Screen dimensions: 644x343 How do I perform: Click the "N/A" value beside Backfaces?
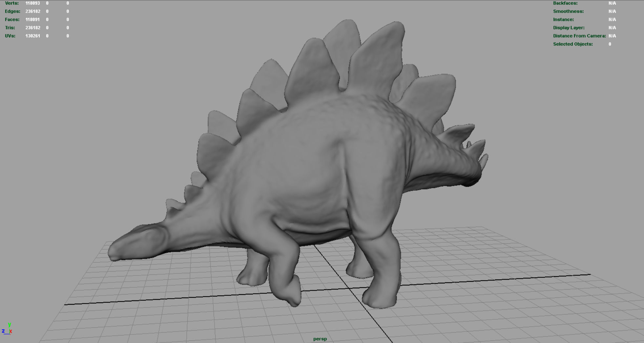pyautogui.click(x=612, y=3)
